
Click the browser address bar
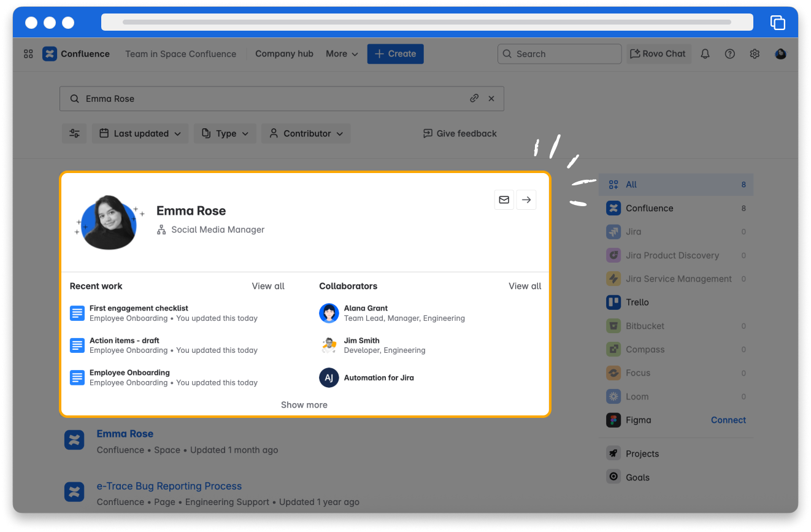point(427,22)
